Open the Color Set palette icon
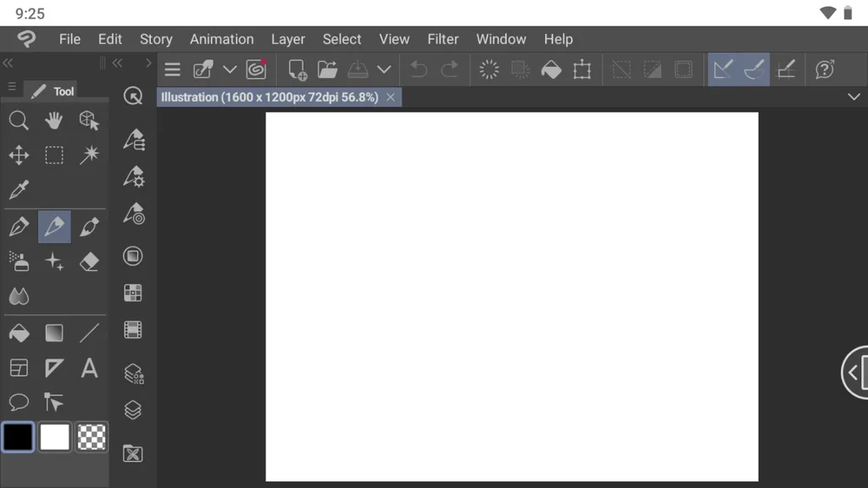The width and height of the screenshot is (868, 488). click(133, 292)
